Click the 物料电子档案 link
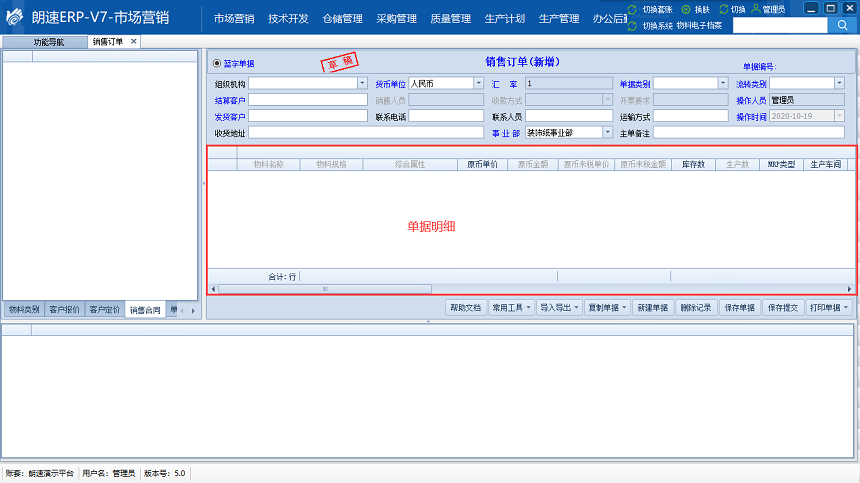Image resolution: width=860 pixels, height=483 pixels. point(699,26)
